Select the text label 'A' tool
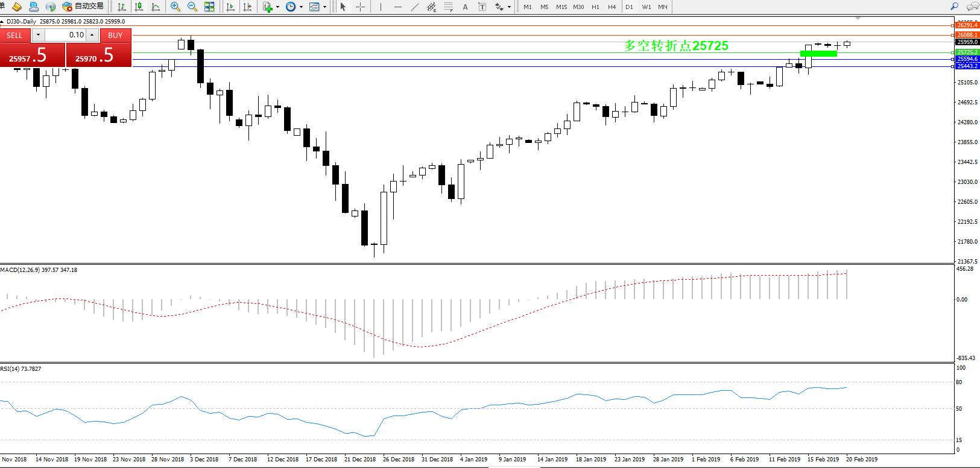Screen dimensions: 980x468 click(465, 7)
